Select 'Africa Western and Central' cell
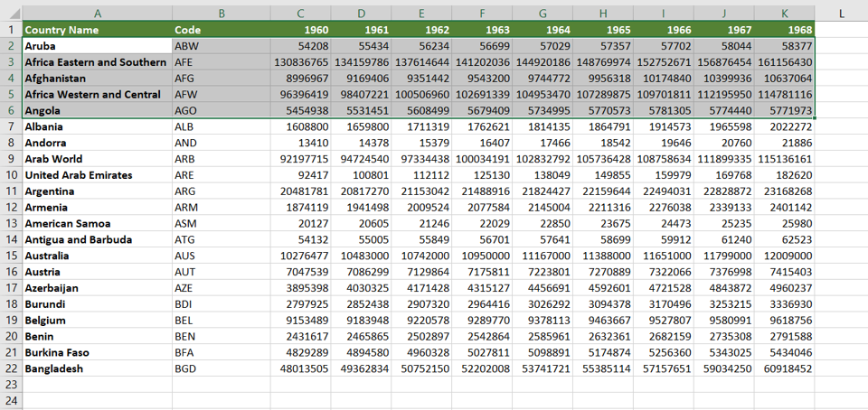 [x=98, y=95]
